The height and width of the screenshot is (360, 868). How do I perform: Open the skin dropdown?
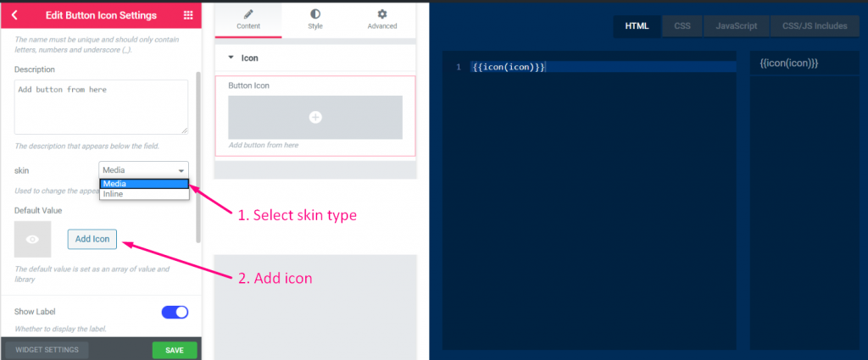(144, 170)
